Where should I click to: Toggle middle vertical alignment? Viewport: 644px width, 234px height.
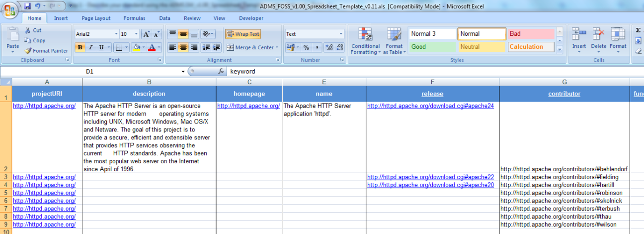pos(183,34)
